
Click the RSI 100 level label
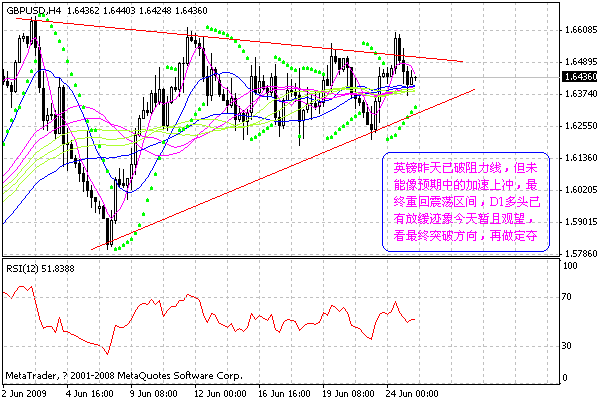coord(570,265)
